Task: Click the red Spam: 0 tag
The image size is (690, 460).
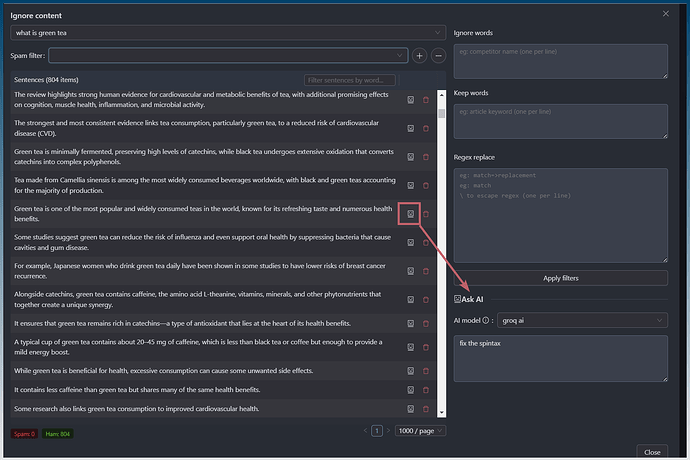Action: [25, 434]
